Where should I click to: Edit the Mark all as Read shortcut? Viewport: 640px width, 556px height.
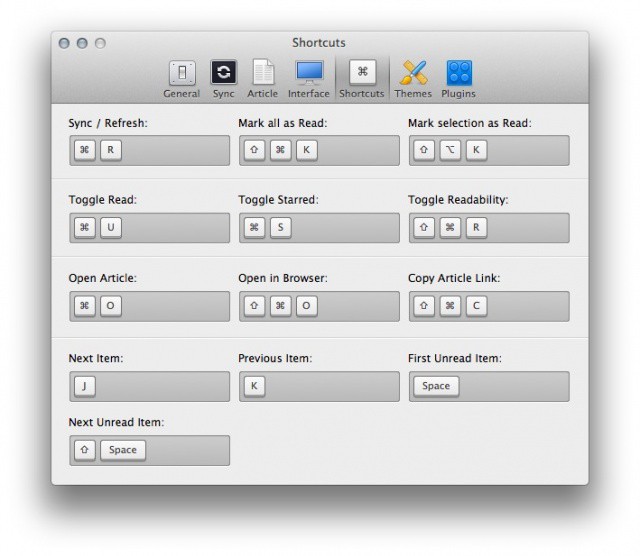319,150
